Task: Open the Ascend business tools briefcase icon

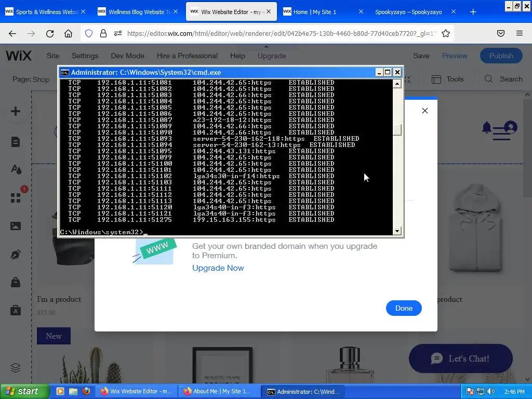Action: click(16, 311)
